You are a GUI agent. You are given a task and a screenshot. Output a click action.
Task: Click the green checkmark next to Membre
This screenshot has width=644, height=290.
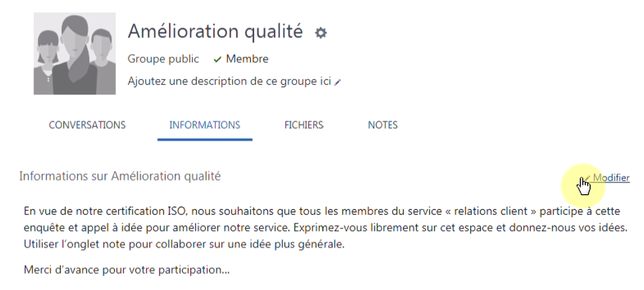[217, 59]
